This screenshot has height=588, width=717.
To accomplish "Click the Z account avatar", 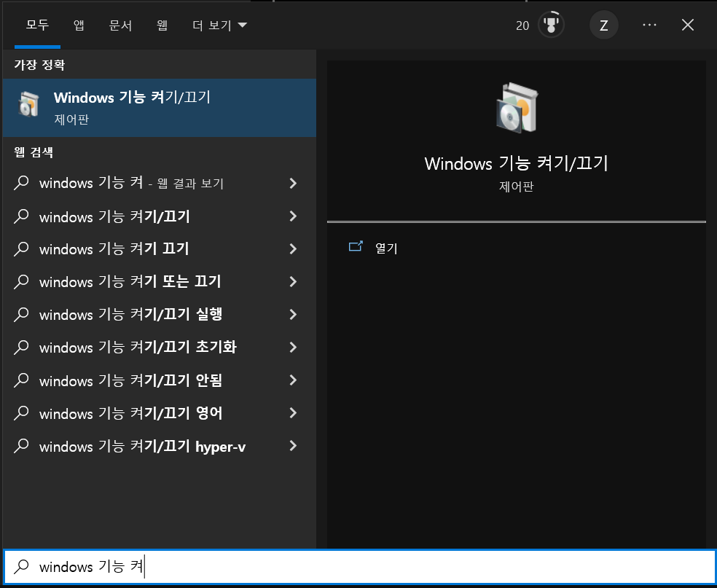I will pyautogui.click(x=603, y=26).
